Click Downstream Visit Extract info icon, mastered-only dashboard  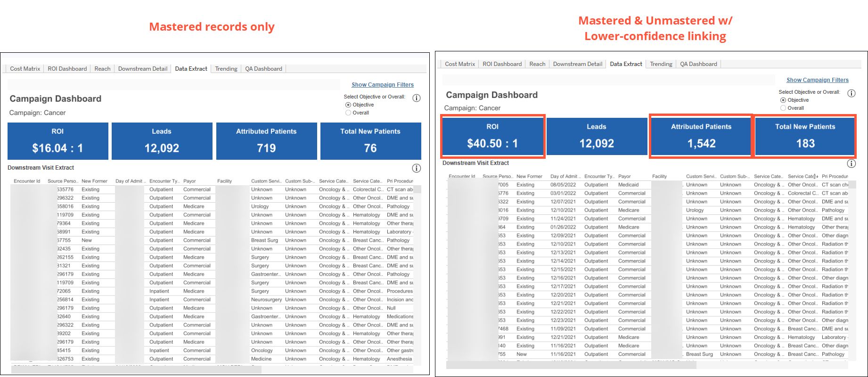(417, 168)
